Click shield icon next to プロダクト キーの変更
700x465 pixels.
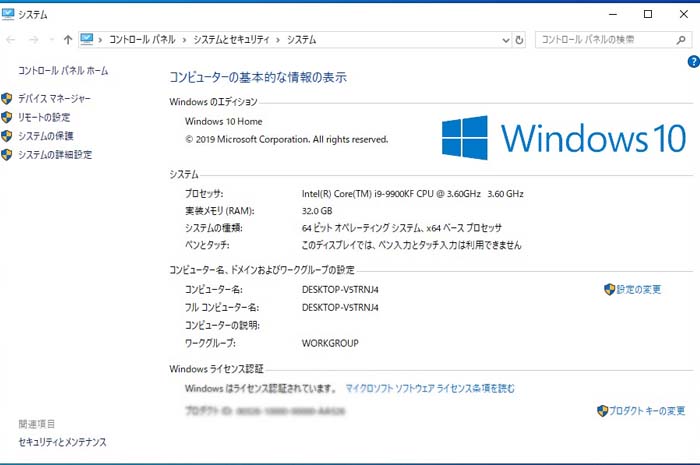[602, 411]
